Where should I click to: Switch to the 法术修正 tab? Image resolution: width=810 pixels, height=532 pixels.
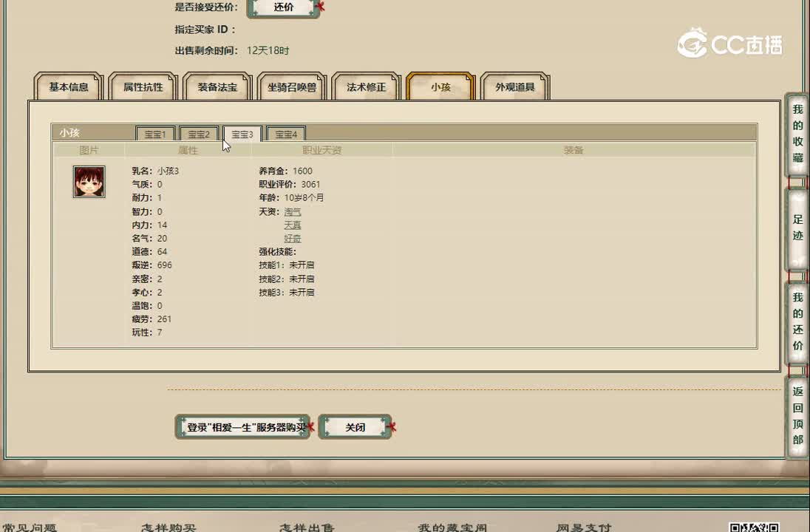coord(367,86)
